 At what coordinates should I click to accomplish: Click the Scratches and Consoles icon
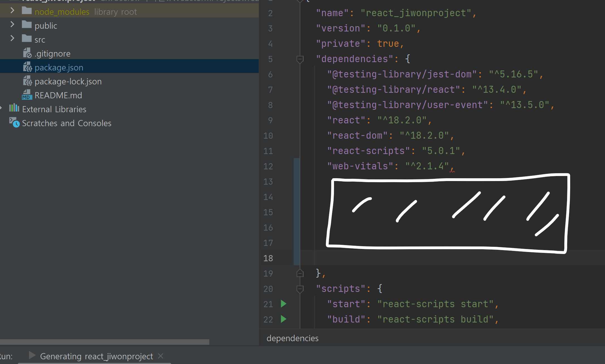pyautogui.click(x=14, y=123)
